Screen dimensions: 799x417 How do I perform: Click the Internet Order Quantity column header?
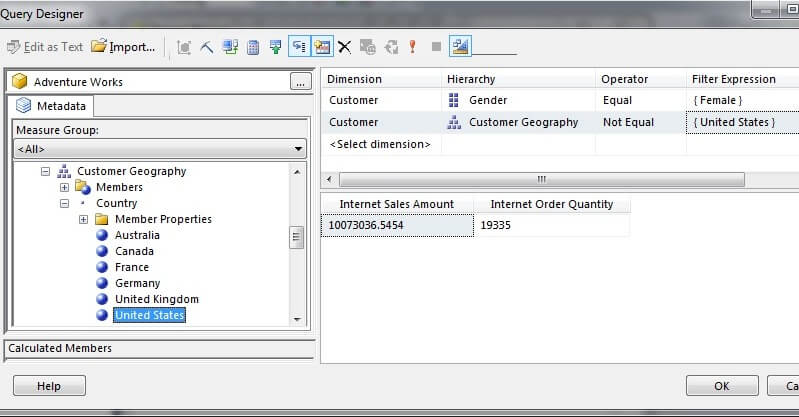[x=552, y=204]
